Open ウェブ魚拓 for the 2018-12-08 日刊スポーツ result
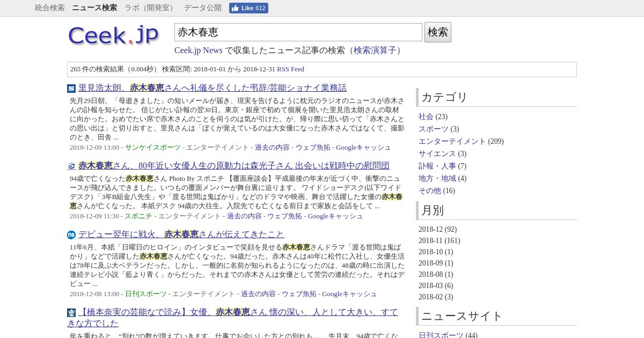This screenshot has height=338, width=644. (299, 294)
